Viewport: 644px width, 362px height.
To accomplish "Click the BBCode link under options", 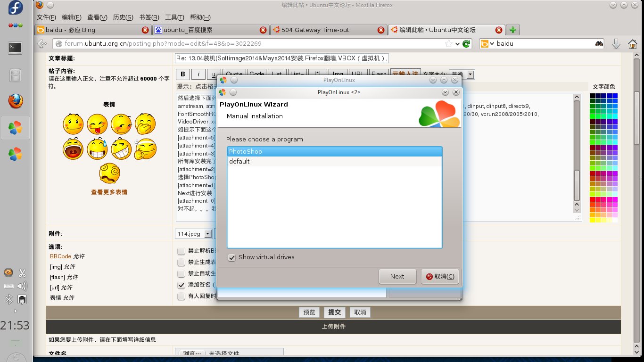I will [x=60, y=256].
